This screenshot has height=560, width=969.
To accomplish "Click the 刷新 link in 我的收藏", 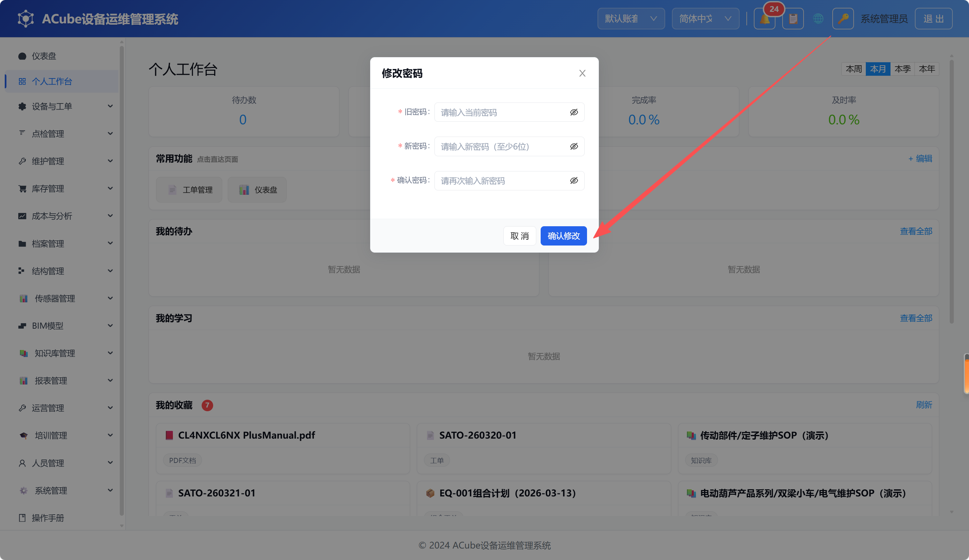I will (924, 405).
